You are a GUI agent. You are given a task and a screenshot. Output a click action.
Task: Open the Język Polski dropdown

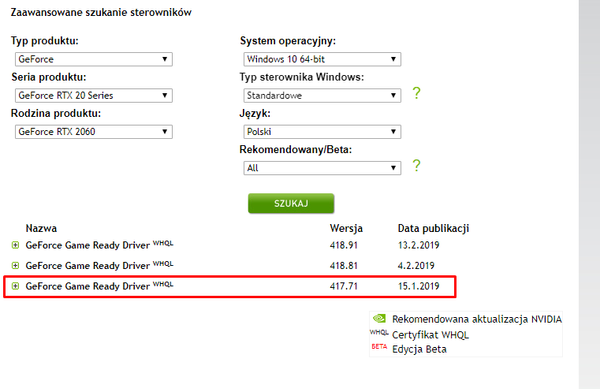click(x=322, y=132)
